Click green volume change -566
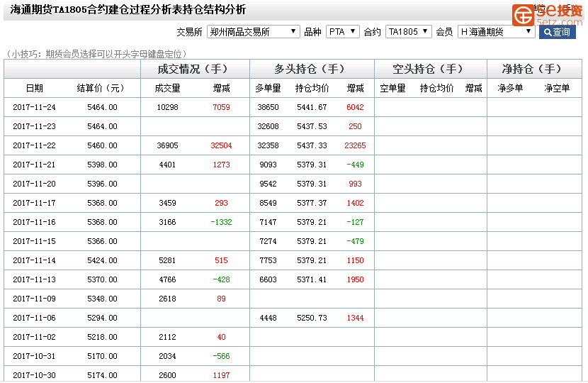 click(x=221, y=356)
